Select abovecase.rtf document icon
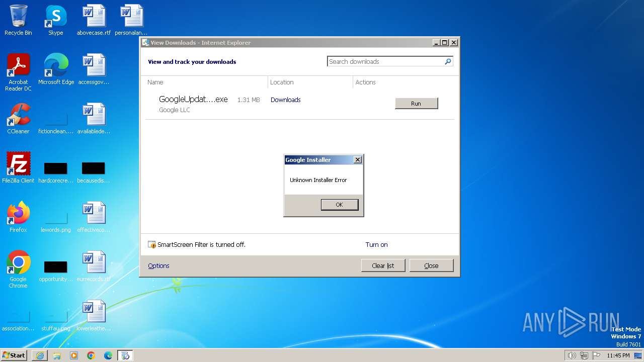644x362 pixels. pos(94,20)
